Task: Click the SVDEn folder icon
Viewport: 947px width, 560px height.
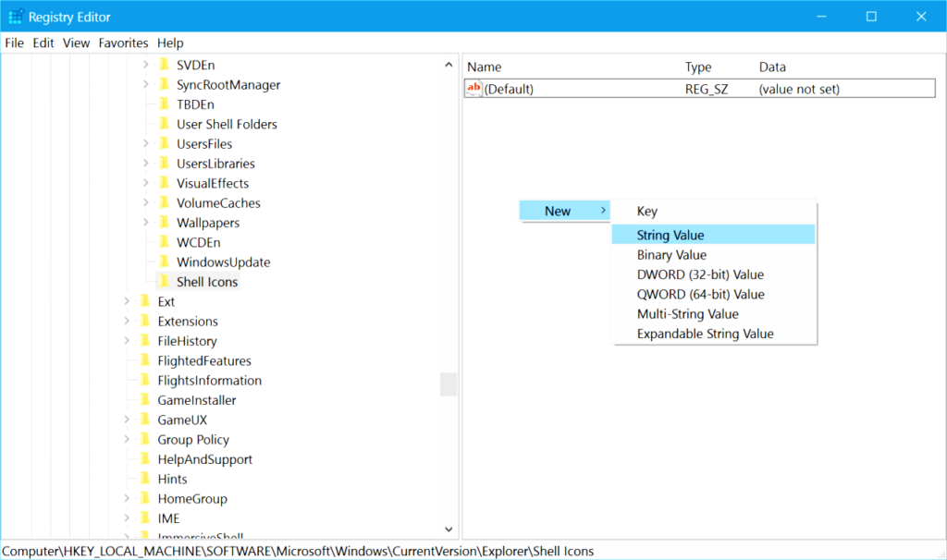Action: (164, 65)
